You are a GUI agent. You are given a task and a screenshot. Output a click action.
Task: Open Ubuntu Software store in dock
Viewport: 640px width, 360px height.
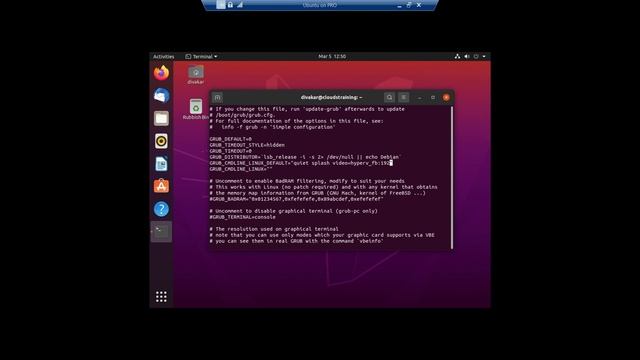161,186
